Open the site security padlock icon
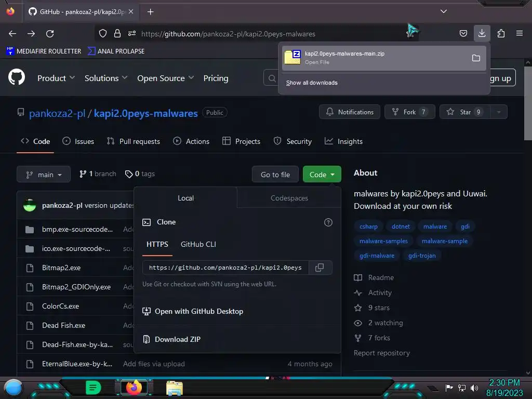This screenshot has height=399, width=532. [x=117, y=33]
